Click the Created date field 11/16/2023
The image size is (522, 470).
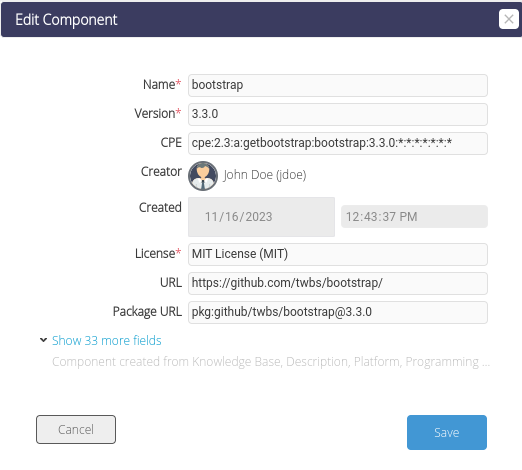coord(261,217)
